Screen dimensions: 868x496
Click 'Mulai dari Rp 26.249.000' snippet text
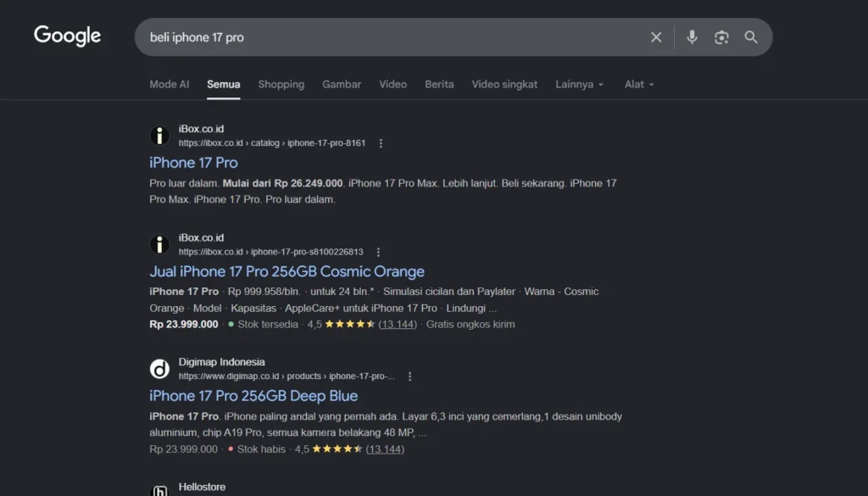pos(282,183)
